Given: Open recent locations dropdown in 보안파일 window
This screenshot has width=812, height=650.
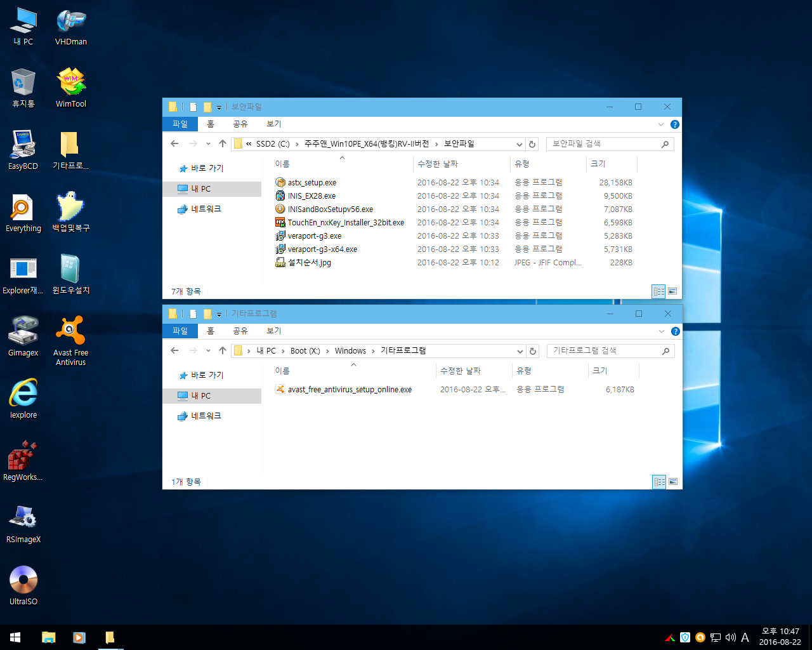Looking at the screenshot, I should [x=208, y=144].
